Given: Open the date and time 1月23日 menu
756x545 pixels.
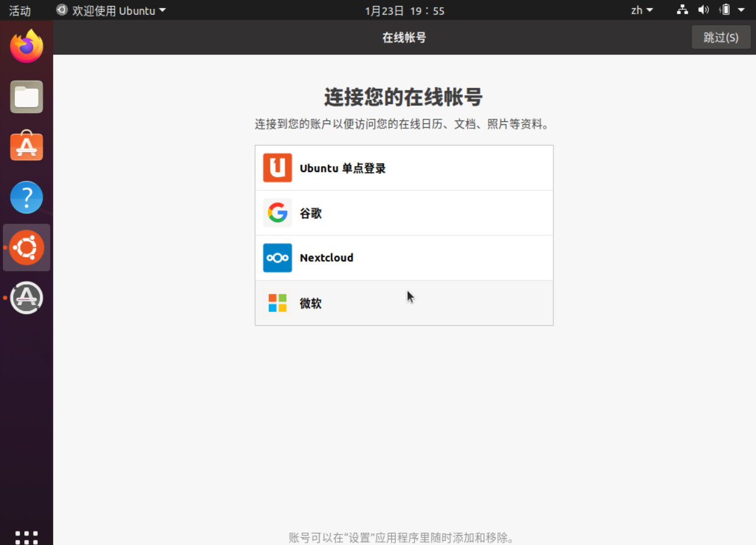Looking at the screenshot, I should (x=405, y=11).
